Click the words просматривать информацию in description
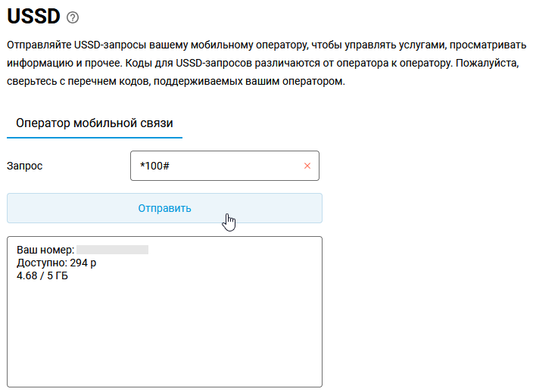533x392 pixels. tap(485, 45)
